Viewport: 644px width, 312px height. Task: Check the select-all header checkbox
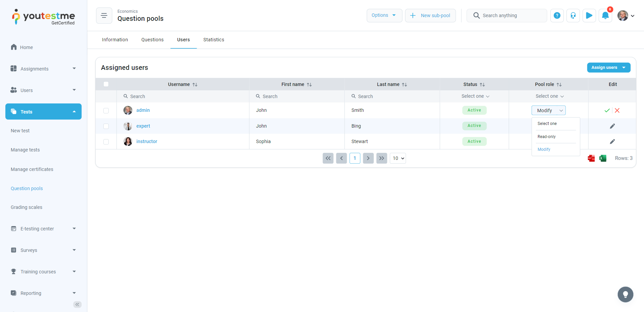(106, 84)
